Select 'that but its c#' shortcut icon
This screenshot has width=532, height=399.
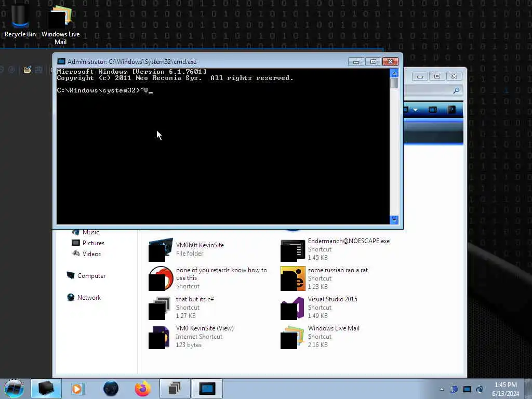click(x=160, y=308)
